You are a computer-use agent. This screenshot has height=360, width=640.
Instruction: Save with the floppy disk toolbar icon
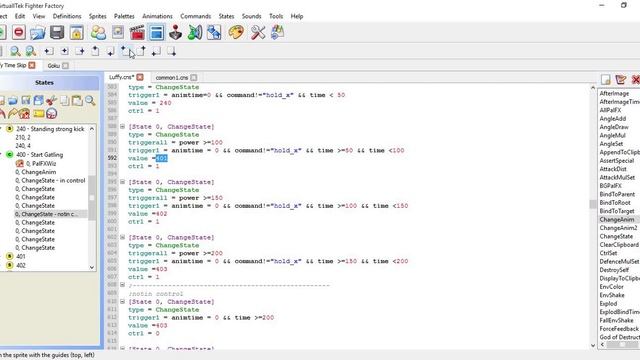pos(57,33)
